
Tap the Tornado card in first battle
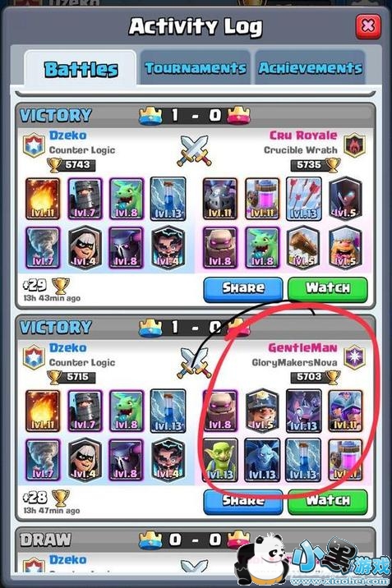click(x=43, y=247)
